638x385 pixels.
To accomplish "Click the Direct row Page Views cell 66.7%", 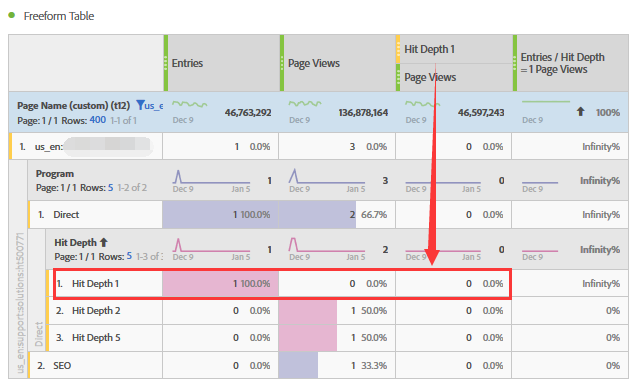I will point(337,214).
